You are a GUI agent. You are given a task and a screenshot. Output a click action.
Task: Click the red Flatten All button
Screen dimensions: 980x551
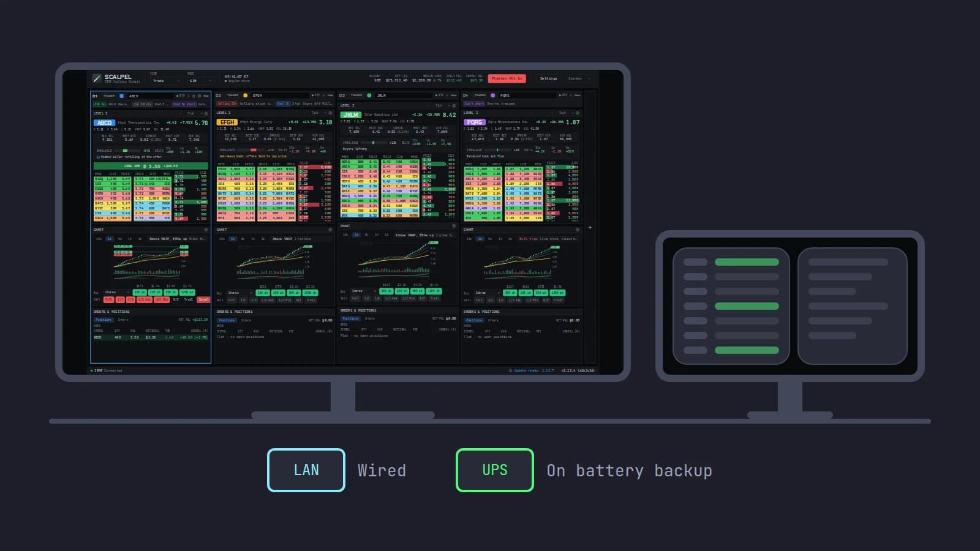507,78
